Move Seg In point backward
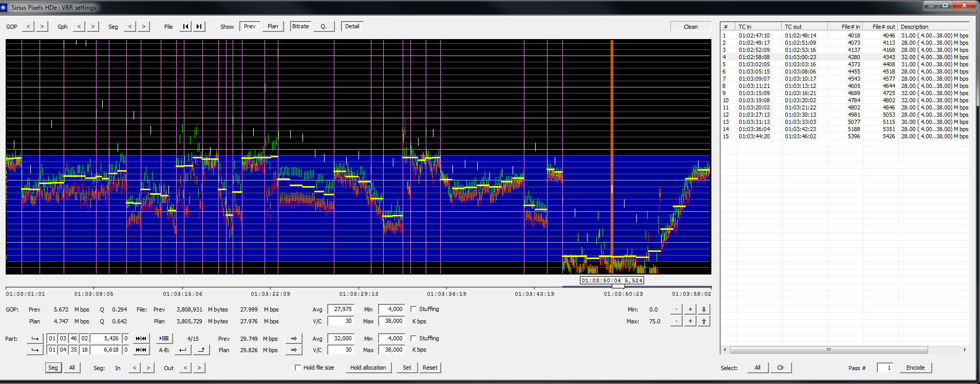Image resolution: width=980 pixels, height=384 pixels. click(135, 368)
